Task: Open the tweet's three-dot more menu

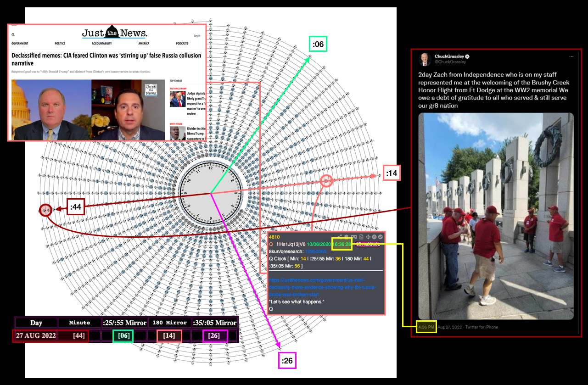Action: [x=571, y=56]
